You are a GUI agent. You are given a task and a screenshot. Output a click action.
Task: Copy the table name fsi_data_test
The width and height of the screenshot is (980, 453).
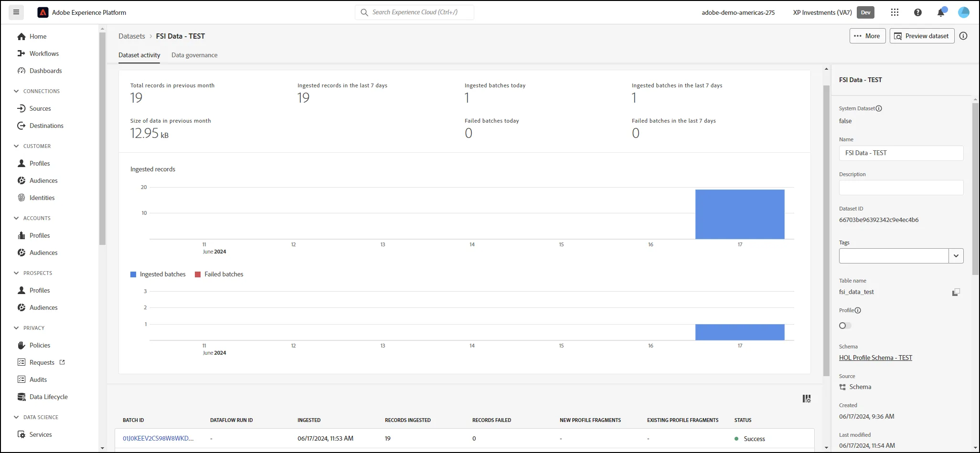(x=956, y=292)
